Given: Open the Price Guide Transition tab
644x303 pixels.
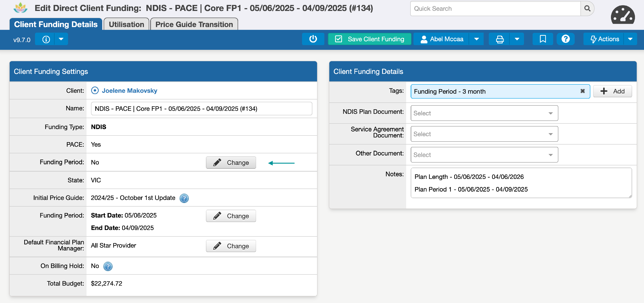Looking at the screenshot, I should click(194, 24).
